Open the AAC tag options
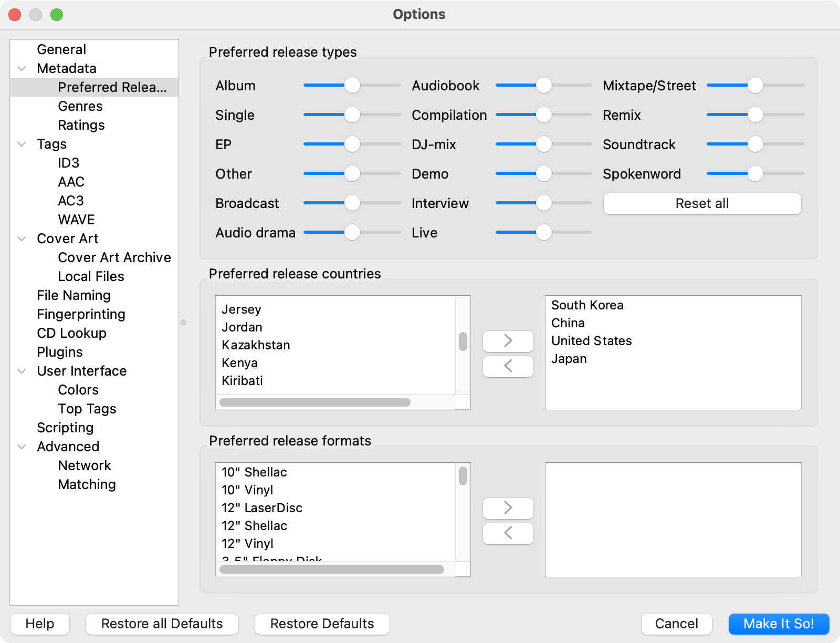This screenshot has height=643, width=840. pyautogui.click(x=71, y=182)
